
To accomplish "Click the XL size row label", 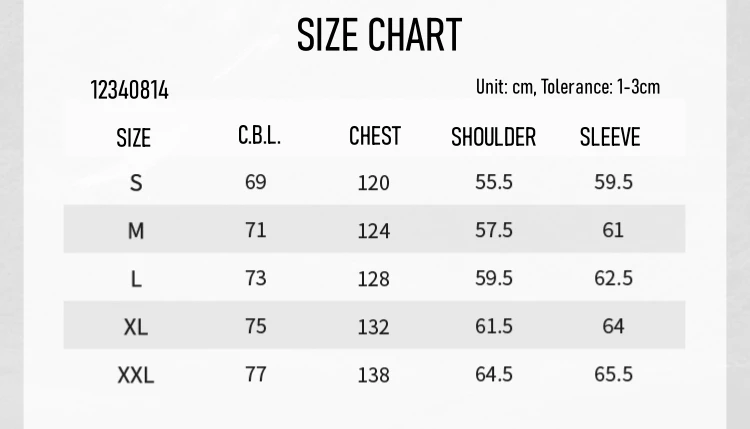I will 136,326.
